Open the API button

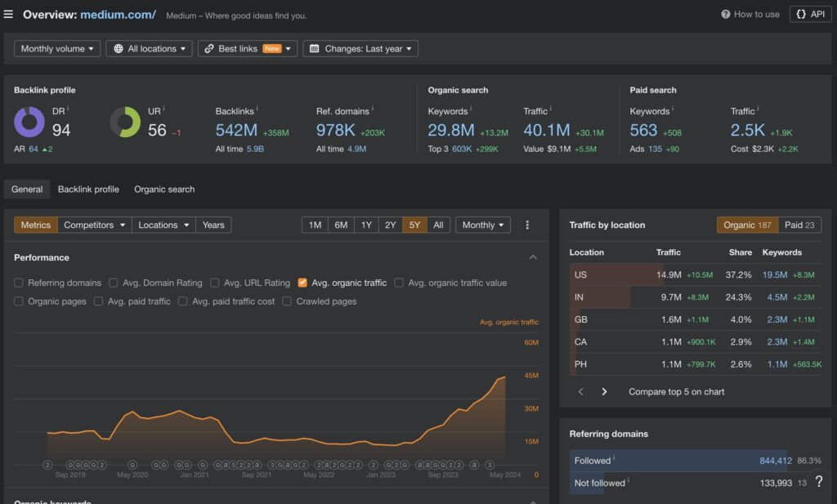coord(810,15)
